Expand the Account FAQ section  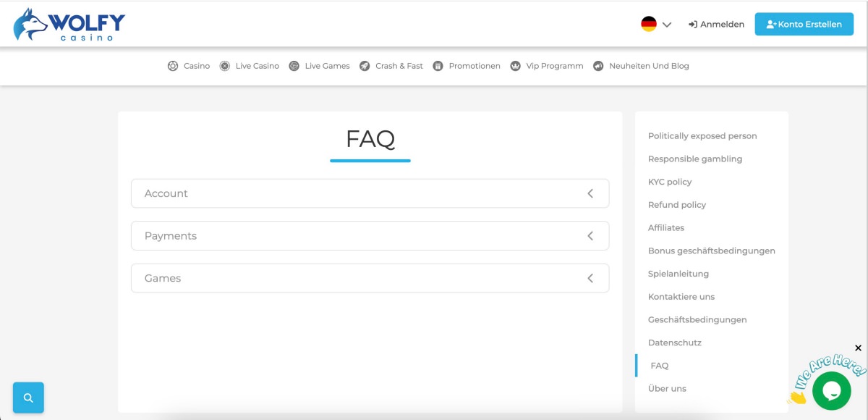point(370,193)
